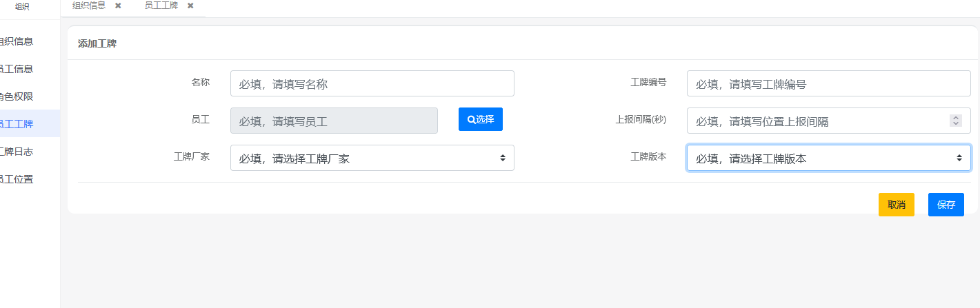980x308 pixels.
Task: Click the 工牌编号 text field
Action: 828,83
